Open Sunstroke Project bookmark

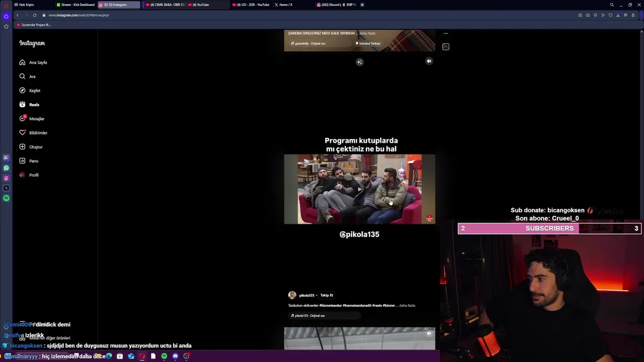34,25
